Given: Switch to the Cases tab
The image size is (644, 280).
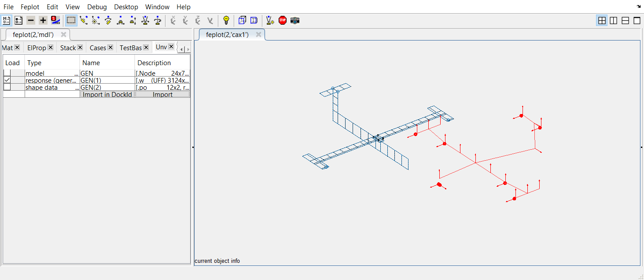Looking at the screenshot, I should pyautogui.click(x=98, y=48).
